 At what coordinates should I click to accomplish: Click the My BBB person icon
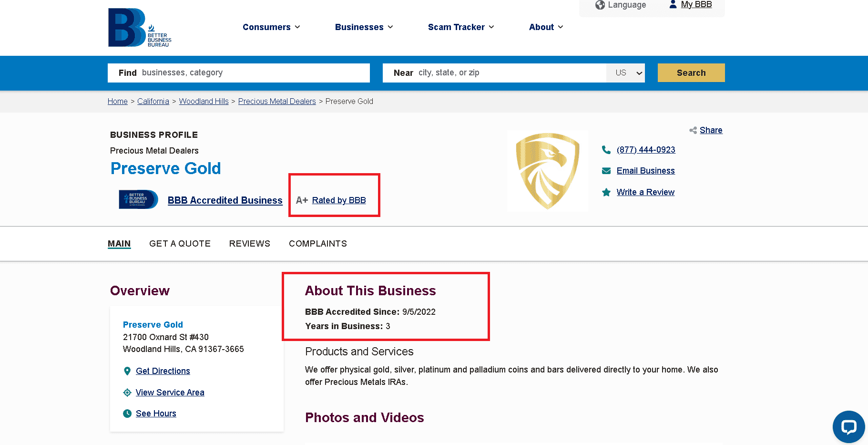click(673, 4)
